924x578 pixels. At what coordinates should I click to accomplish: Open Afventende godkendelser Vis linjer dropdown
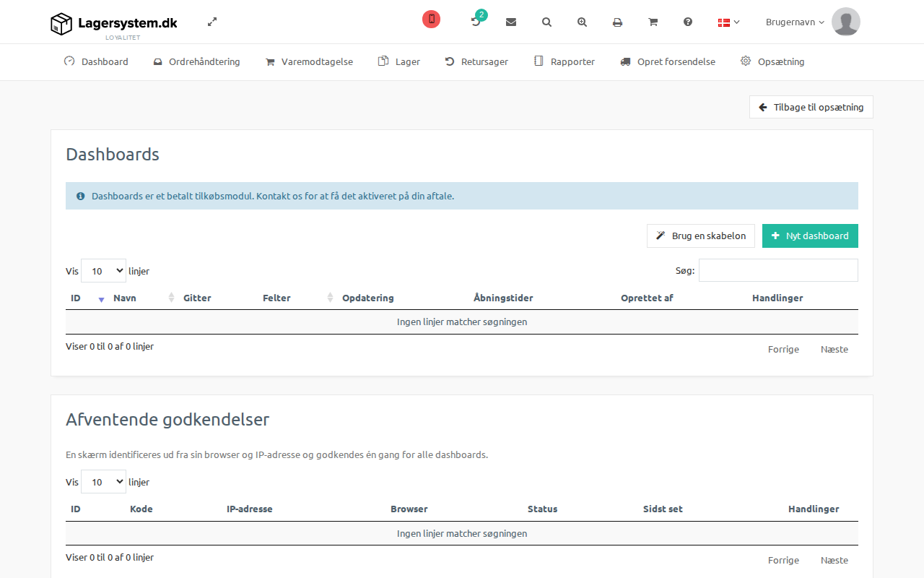click(x=103, y=482)
